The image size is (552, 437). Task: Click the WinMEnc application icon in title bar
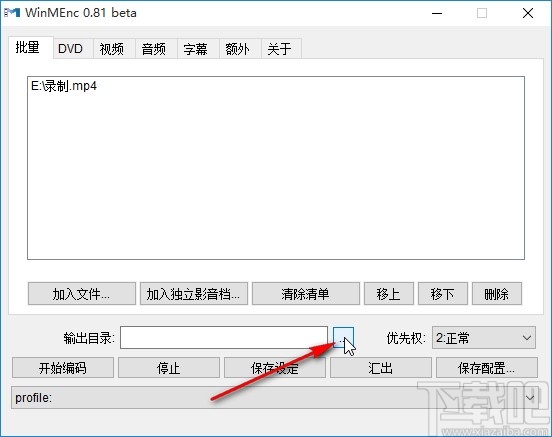12,13
